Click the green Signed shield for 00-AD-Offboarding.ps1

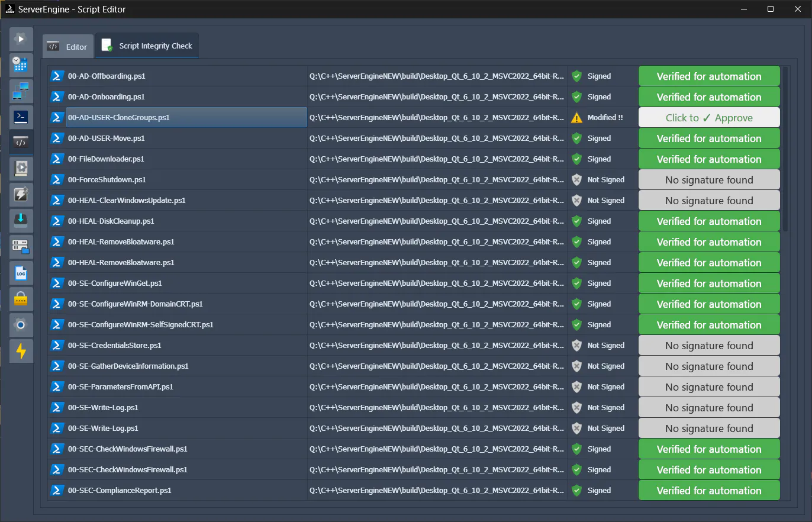tap(576, 76)
